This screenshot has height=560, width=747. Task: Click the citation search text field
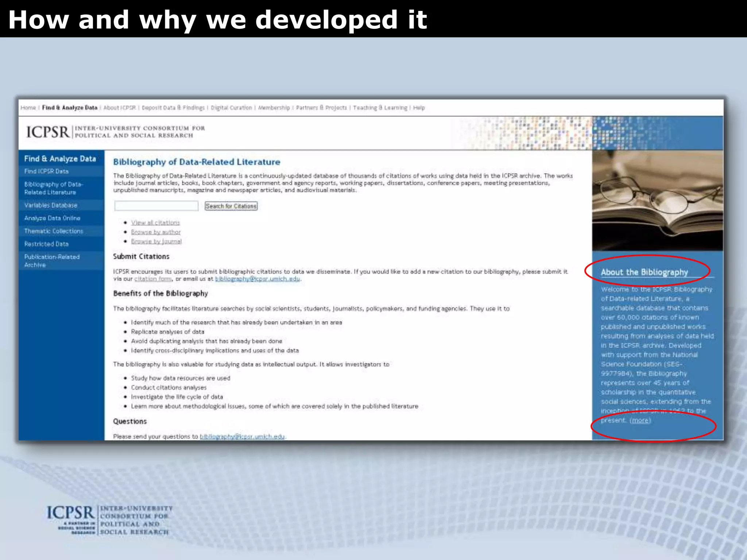pyautogui.click(x=156, y=206)
